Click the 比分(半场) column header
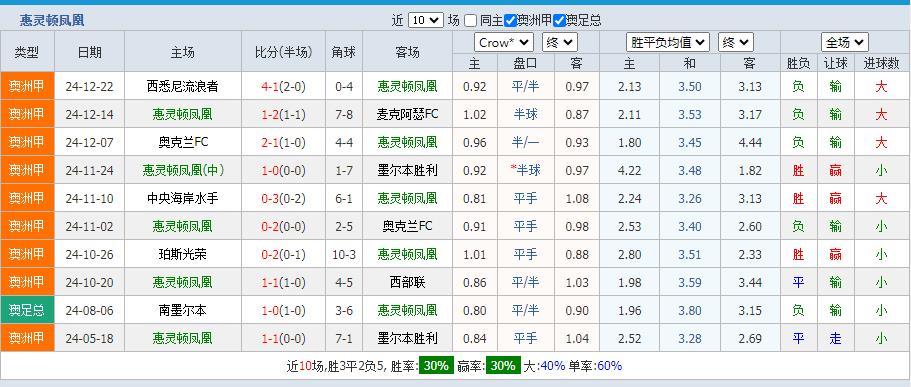Screen dimensions: 911x387 coord(284,52)
